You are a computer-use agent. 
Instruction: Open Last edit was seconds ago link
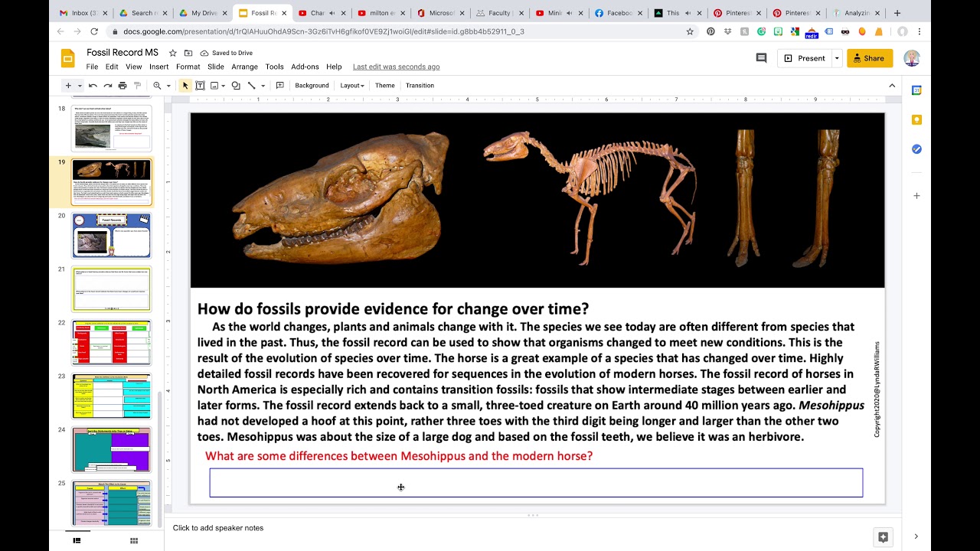[396, 67]
